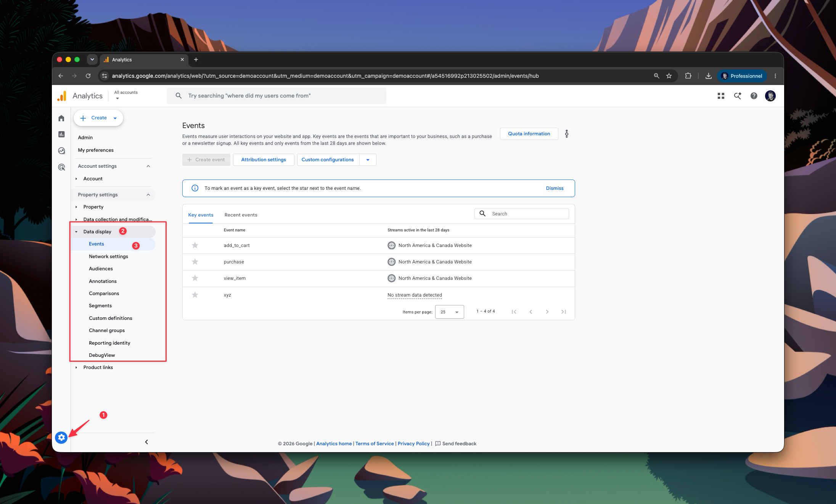Open Advertising target icon in left rail

pyautogui.click(x=61, y=167)
